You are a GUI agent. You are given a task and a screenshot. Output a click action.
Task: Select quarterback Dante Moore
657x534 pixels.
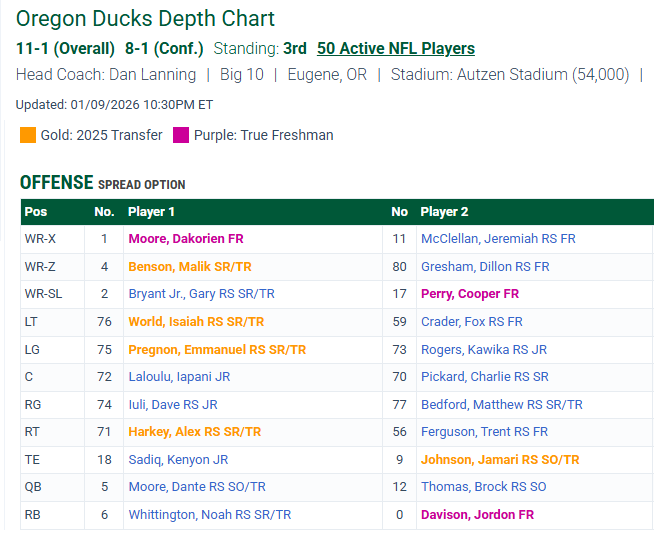(197, 487)
